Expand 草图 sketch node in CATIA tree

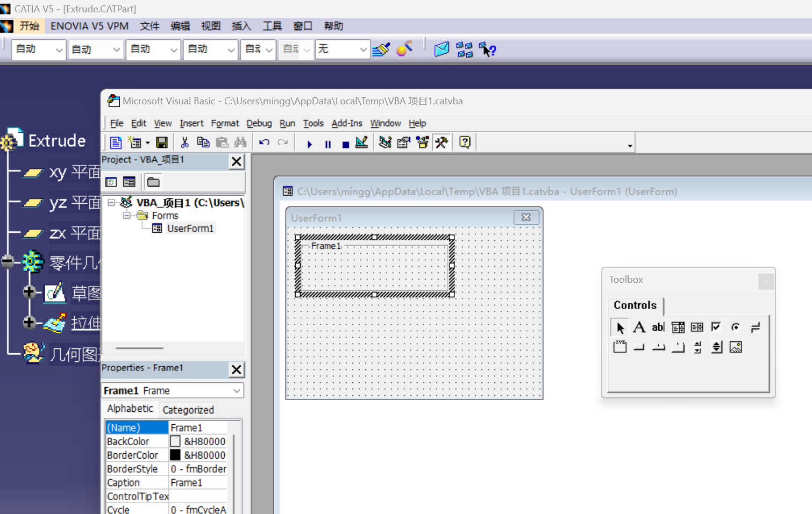point(30,292)
